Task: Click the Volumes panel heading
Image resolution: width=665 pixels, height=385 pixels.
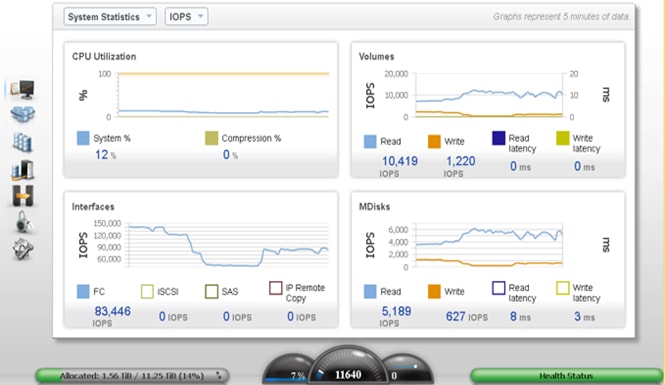Action: point(376,56)
